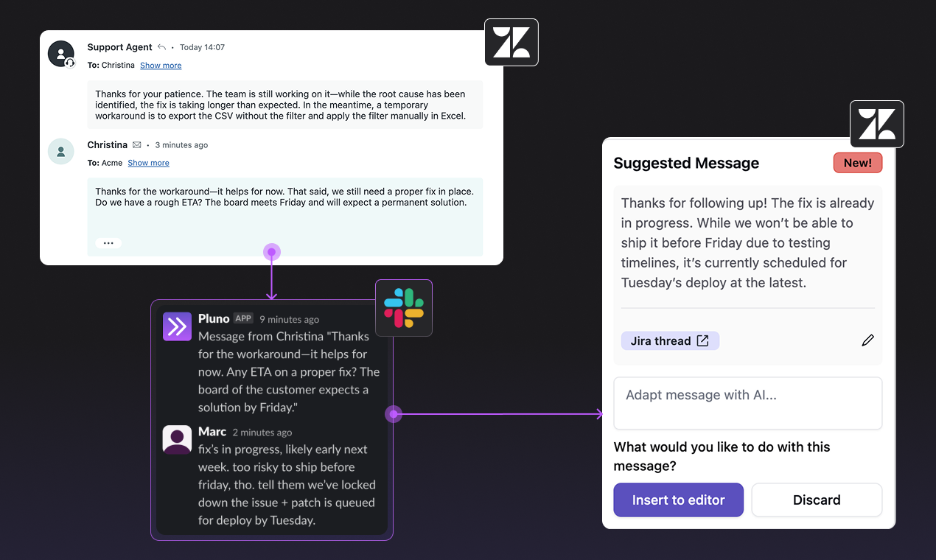Screen dimensions: 936x560
Task: Expand quoted text with the ellipsis button
Action: coord(108,243)
